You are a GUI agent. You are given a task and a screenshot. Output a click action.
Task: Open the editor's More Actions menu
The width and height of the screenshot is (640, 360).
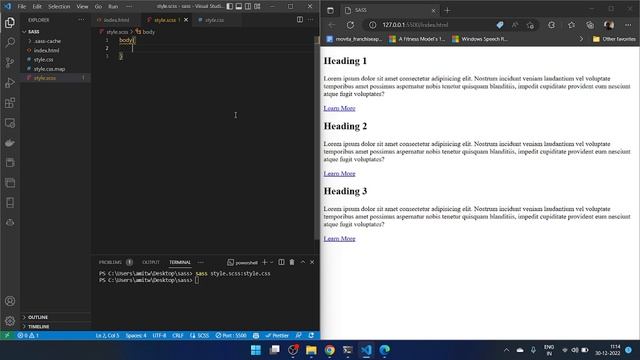311,20
